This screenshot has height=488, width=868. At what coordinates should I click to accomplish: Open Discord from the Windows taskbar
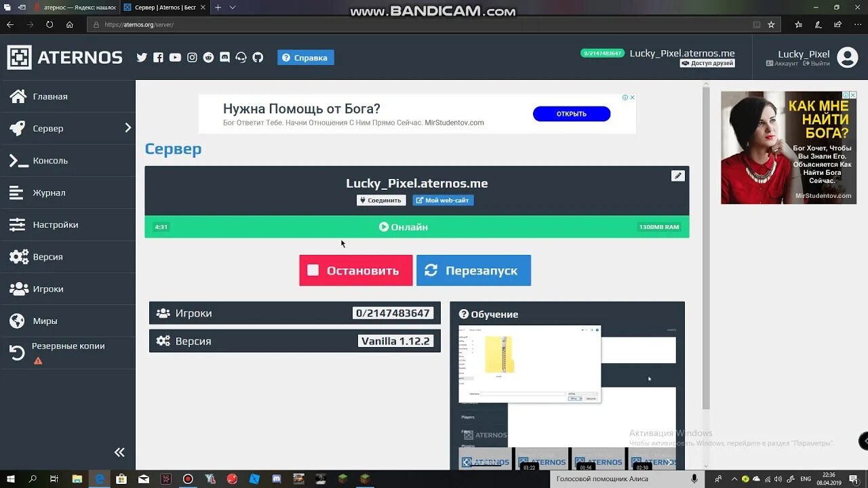[x=276, y=479]
